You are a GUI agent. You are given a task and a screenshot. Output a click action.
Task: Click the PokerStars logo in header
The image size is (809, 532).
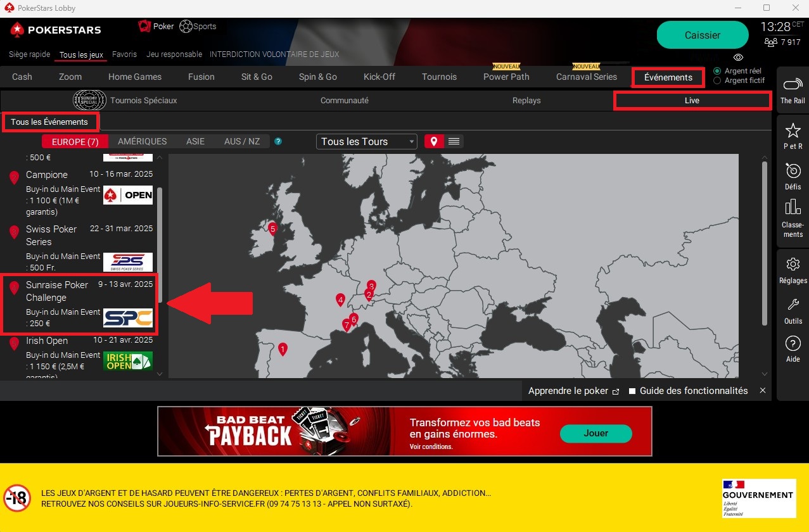pyautogui.click(x=55, y=30)
